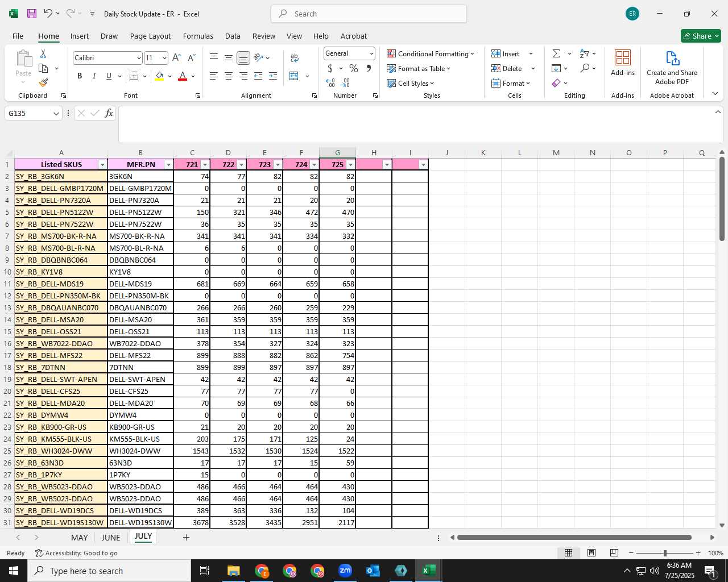Click the Orientation text angle icon
Screen dimensions: 728x582
[x=258, y=57]
